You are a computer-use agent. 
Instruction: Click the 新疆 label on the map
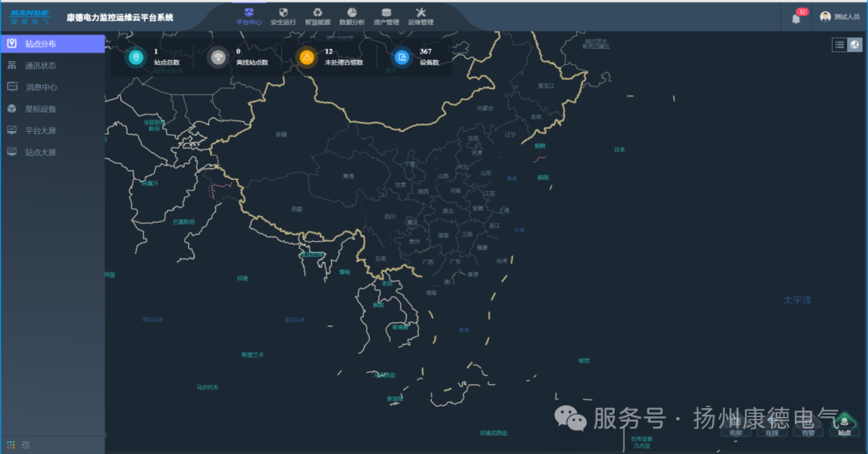point(281,134)
